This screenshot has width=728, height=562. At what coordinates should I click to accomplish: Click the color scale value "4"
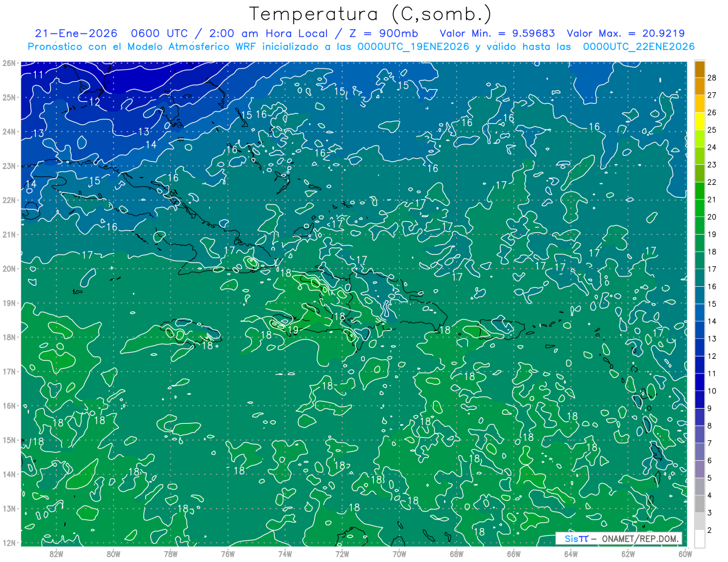point(710,495)
